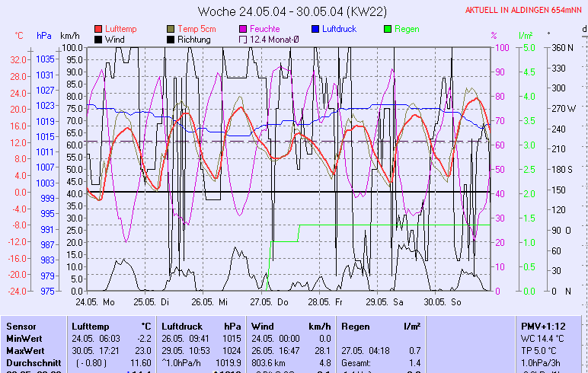Click the MaxWert row label
Screen dimensions: 588x373
click(24, 350)
